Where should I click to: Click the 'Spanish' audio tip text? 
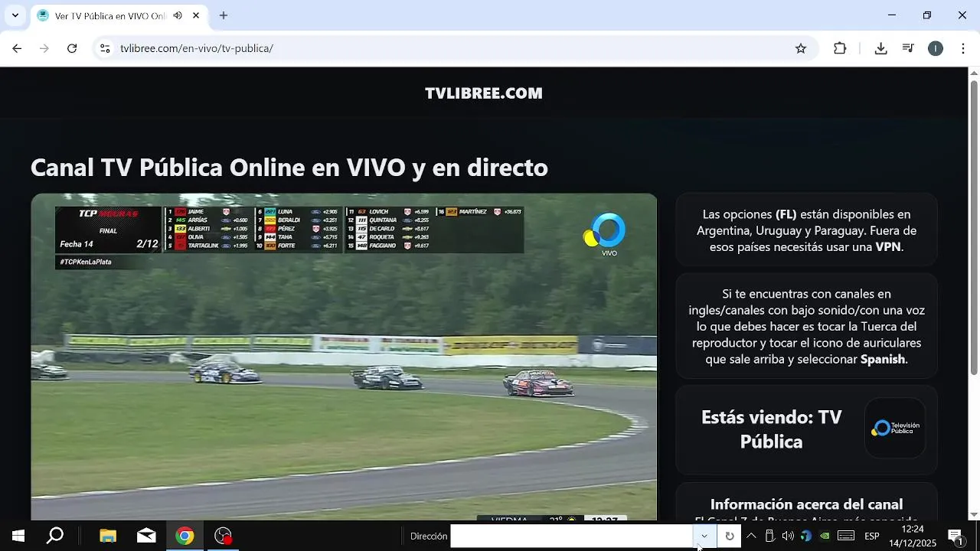(x=884, y=359)
